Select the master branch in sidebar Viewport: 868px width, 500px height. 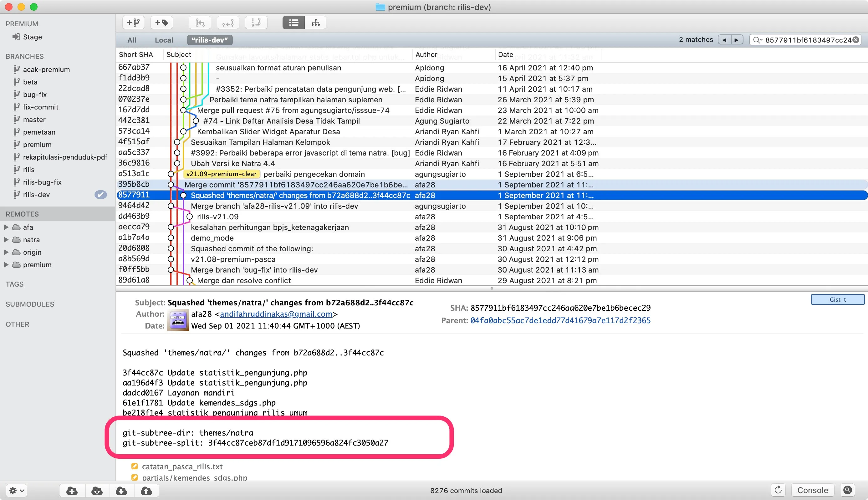pyautogui.click(x=34, y=120)
